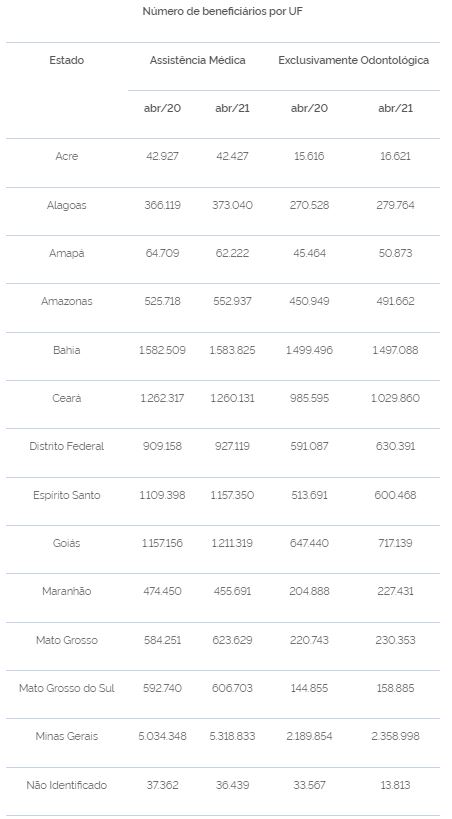
Task: Select the Bahia row label
Action: click(x=66, y=350)
